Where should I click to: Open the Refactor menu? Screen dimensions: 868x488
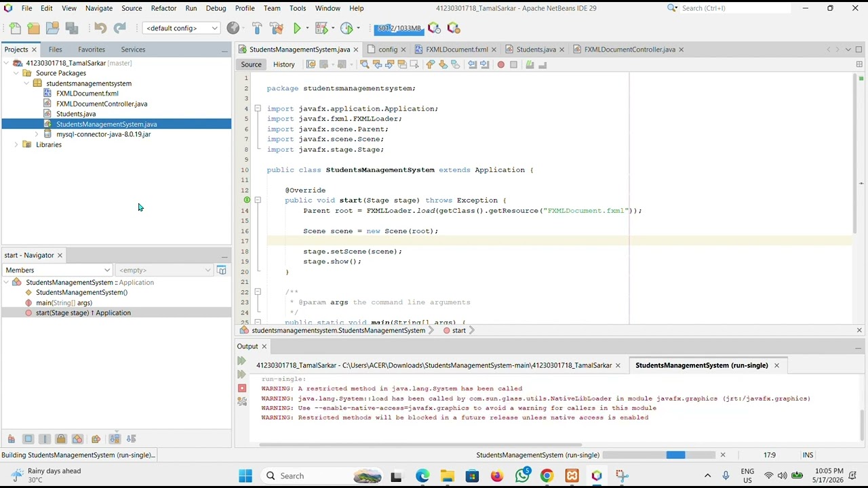click(x=163, y=8)
